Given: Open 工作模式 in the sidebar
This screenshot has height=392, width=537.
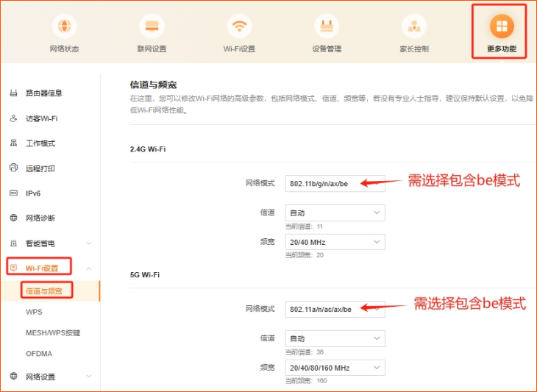Looking at the screenshot, I should 40,143.
